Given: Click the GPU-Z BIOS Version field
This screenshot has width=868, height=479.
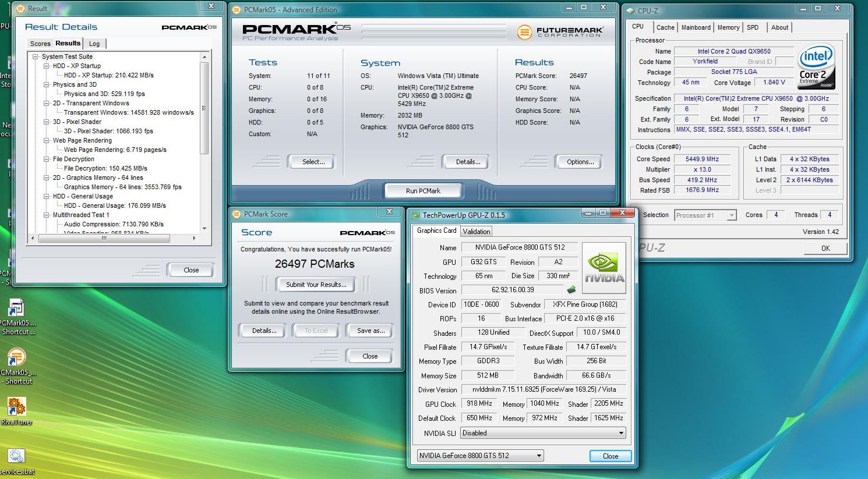Looking at the screenshot, I should coord(513,290).
